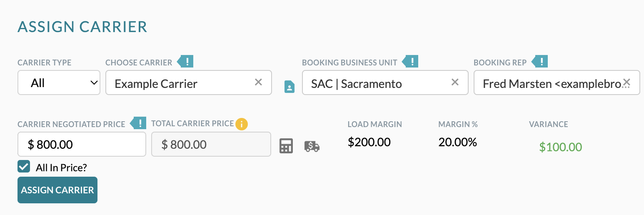
Task: Click the truck with dollar sign icon
Action: tap(312, 146)
